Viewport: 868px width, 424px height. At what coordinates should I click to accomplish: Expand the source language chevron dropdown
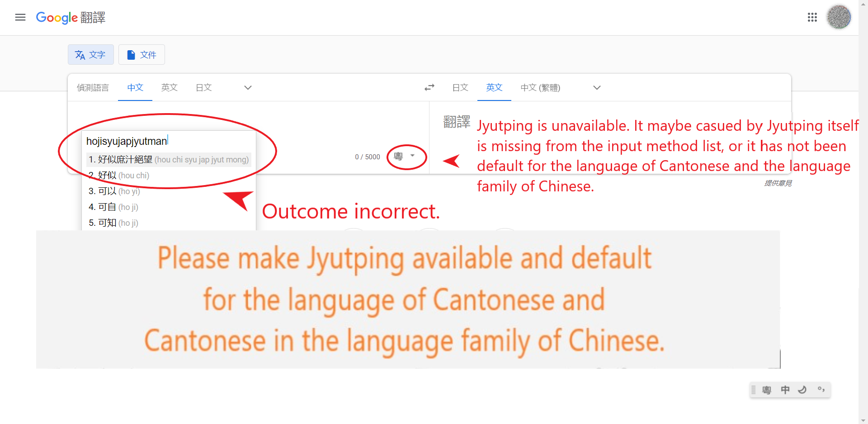point(247,87)
